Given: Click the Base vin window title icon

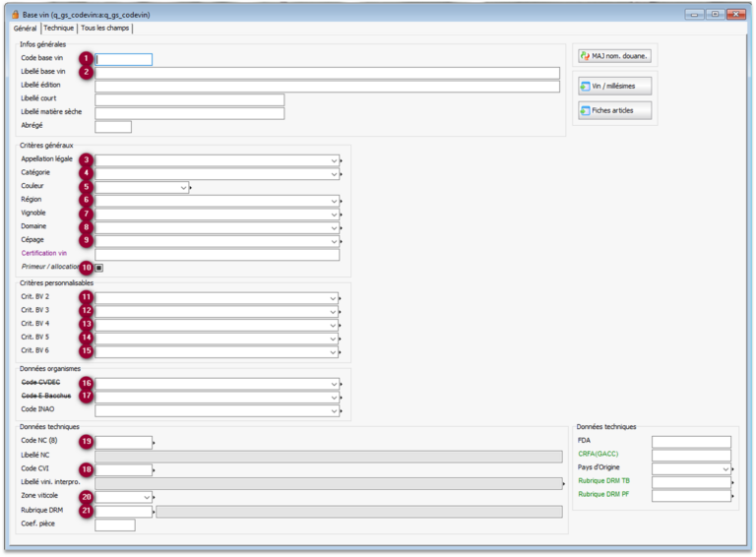Looking at the screenshot, I should 14,15.
